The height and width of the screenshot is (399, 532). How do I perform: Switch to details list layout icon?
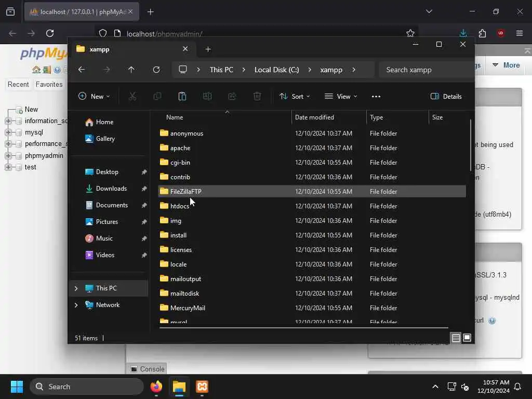[x=456, y=338]
